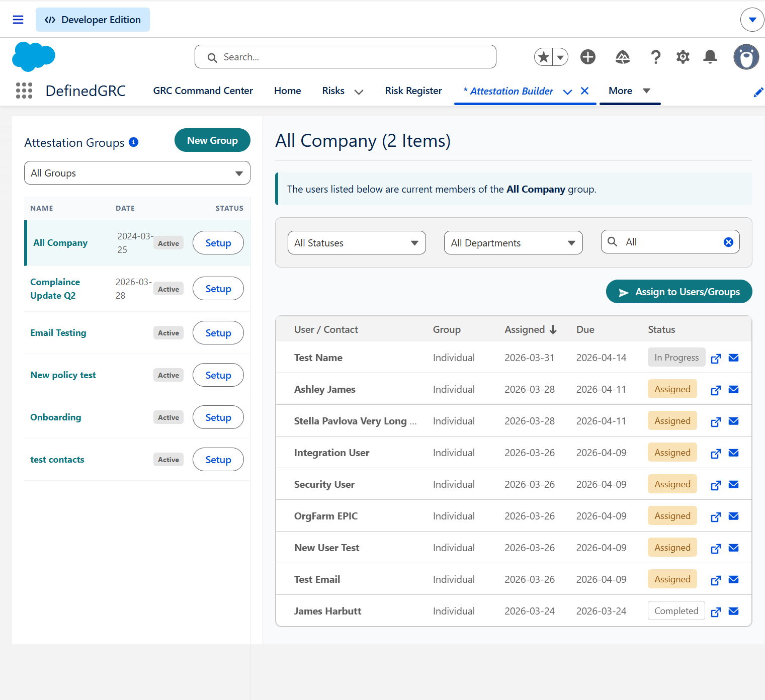This screenshot has width=765, height=700.
Task: Open the Setup gear icon
Action: (683, 57)
